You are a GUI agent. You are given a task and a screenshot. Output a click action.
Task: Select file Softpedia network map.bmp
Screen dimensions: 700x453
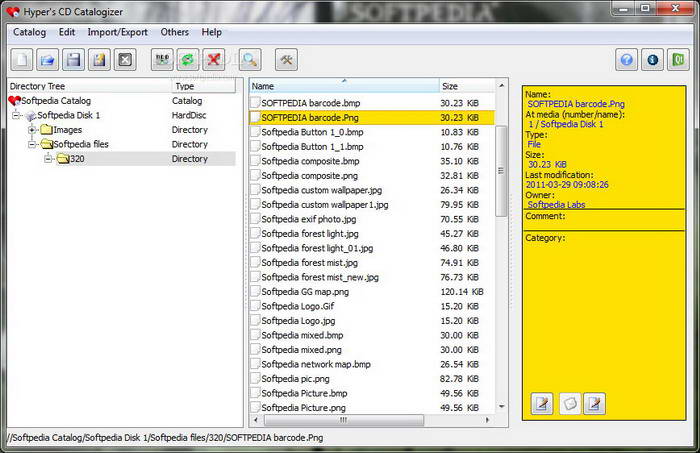(316, 364)
